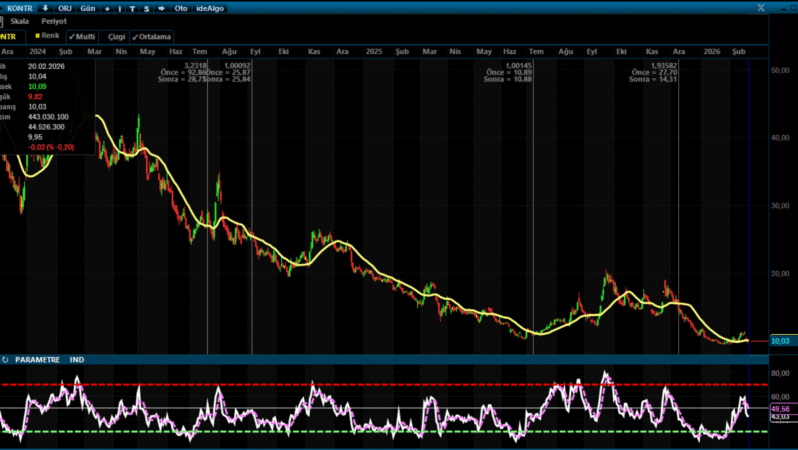The image size is (798, 450).
Task: Click the 'S' icon in the top toolbar
Action: click(146, 7)
